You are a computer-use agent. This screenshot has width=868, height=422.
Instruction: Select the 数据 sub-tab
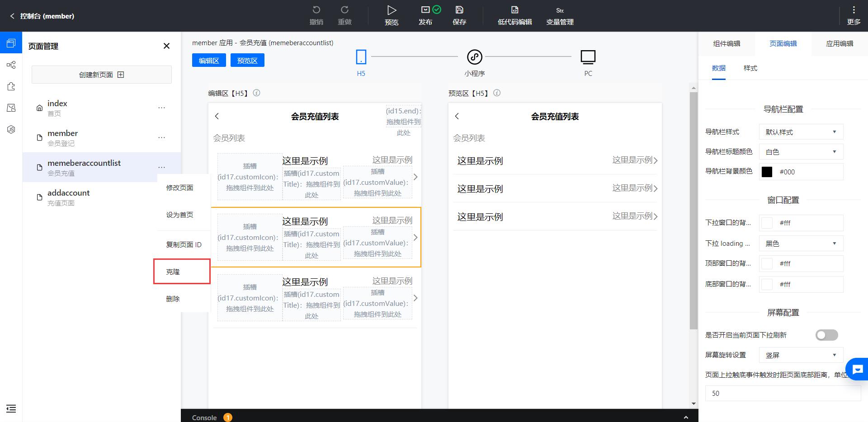tap(718, 68)
